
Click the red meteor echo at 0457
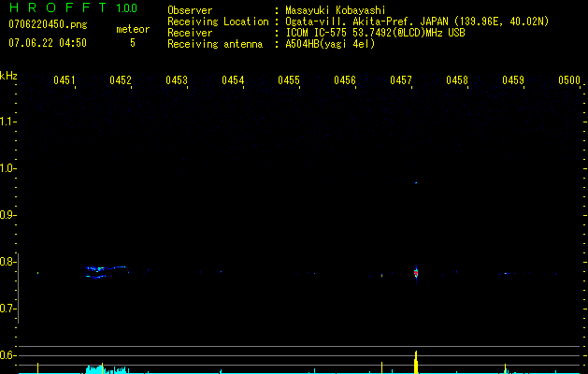(416, 273)
